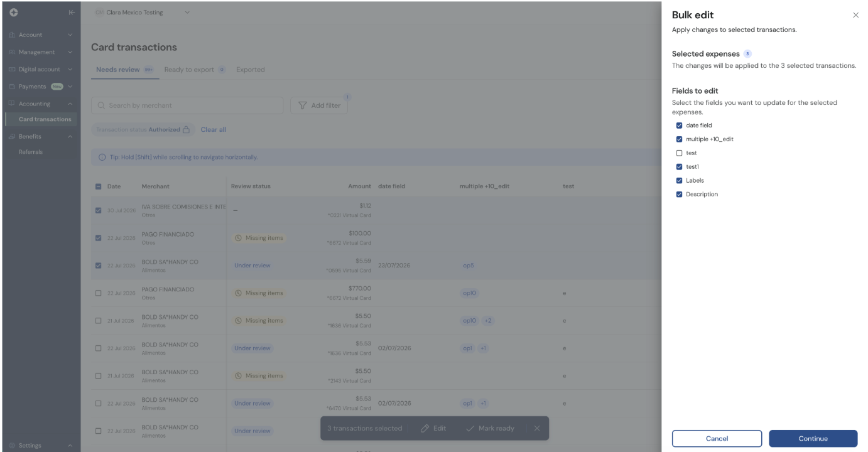Switch to the Ready to export tab
Viewport: 868px width, 452px height.
point(195,70)
